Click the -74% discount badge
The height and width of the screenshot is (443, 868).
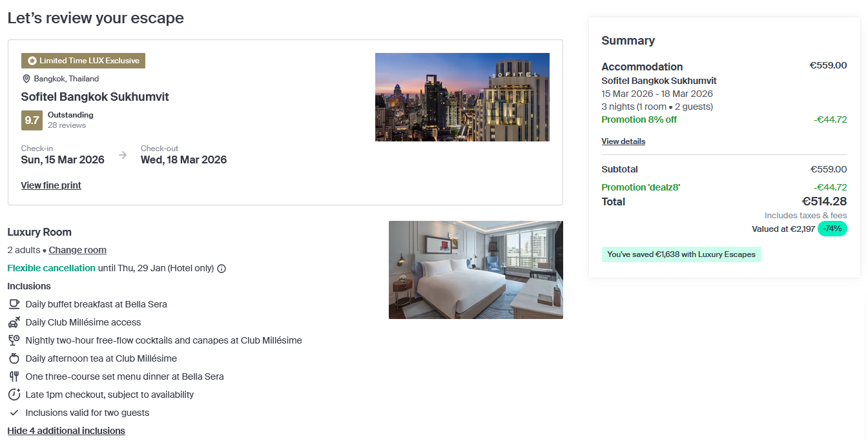pos(832,229)
